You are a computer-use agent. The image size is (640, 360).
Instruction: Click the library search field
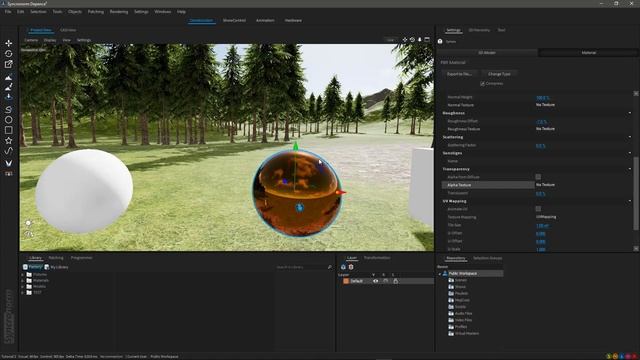pos(301,267)
